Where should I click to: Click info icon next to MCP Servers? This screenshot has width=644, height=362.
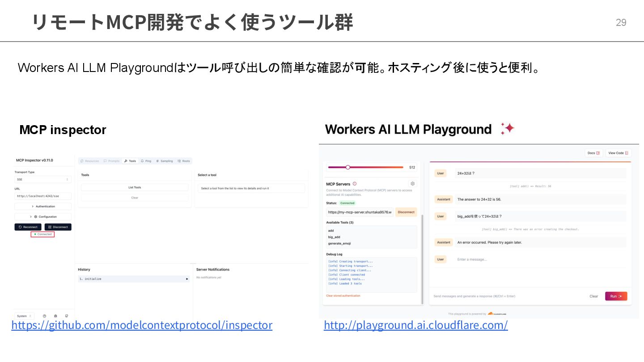coord(355,184)
